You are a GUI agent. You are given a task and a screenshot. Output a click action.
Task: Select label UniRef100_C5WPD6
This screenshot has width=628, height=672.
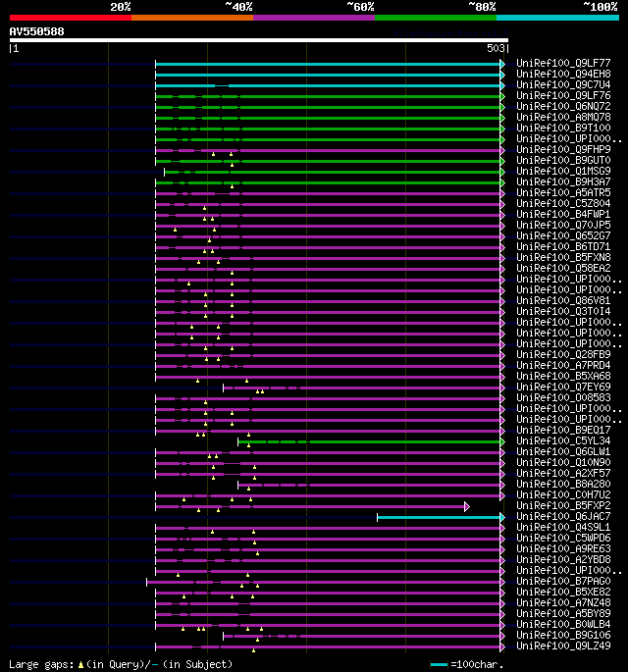point(563,539)
